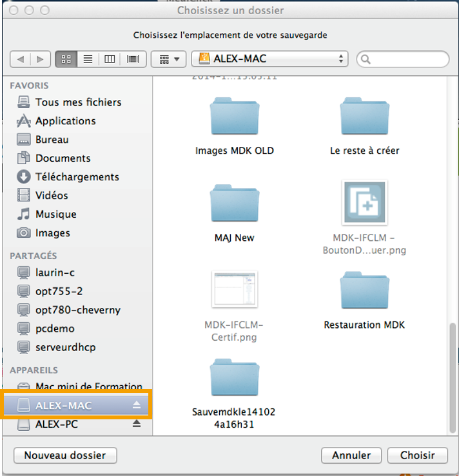Go back to previous folder
Image resolution: width=459 pixels, height=476 pixels.
pyautogui.click(x=21, y=59)
